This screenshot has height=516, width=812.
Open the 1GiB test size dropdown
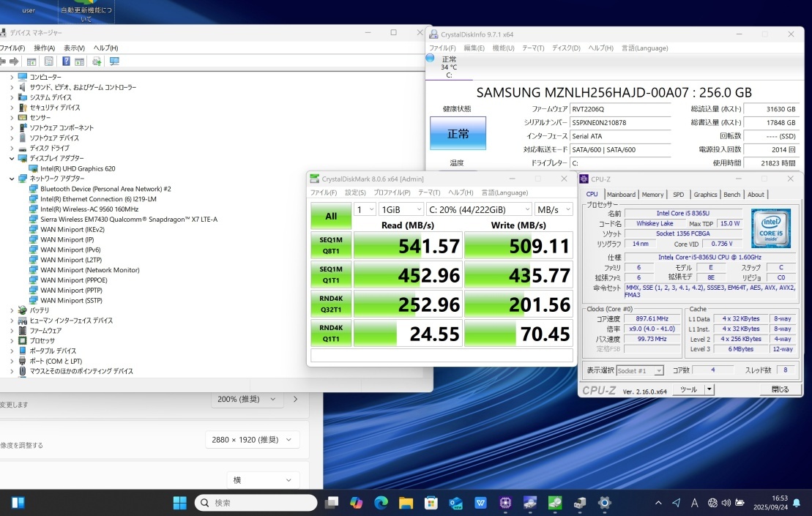[x=401, y=209]
